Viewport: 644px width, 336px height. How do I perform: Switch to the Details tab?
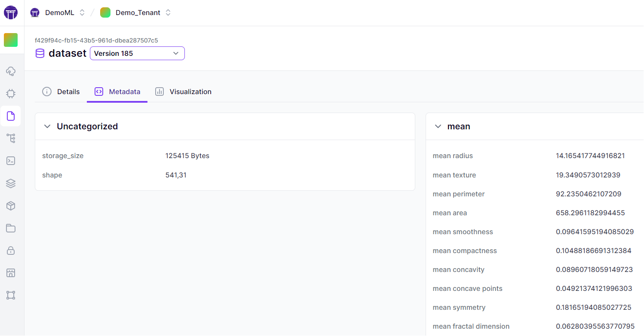pos(61,92)
